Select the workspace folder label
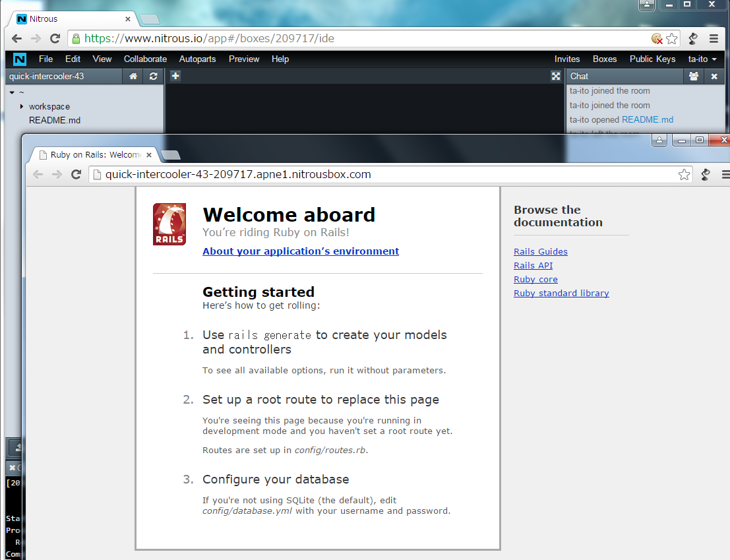The width and height of the screenshot is (730, 560). click(49, 107)
